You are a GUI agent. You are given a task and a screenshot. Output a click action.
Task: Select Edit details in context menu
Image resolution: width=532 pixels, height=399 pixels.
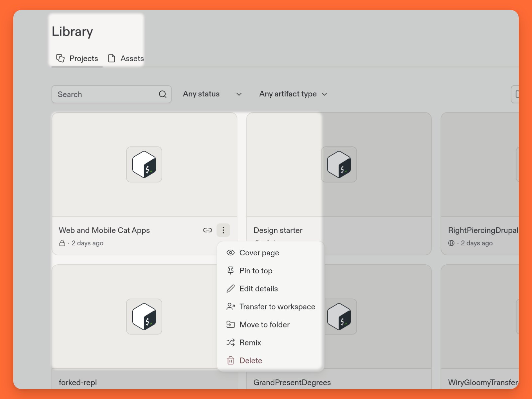click(270, 289)
